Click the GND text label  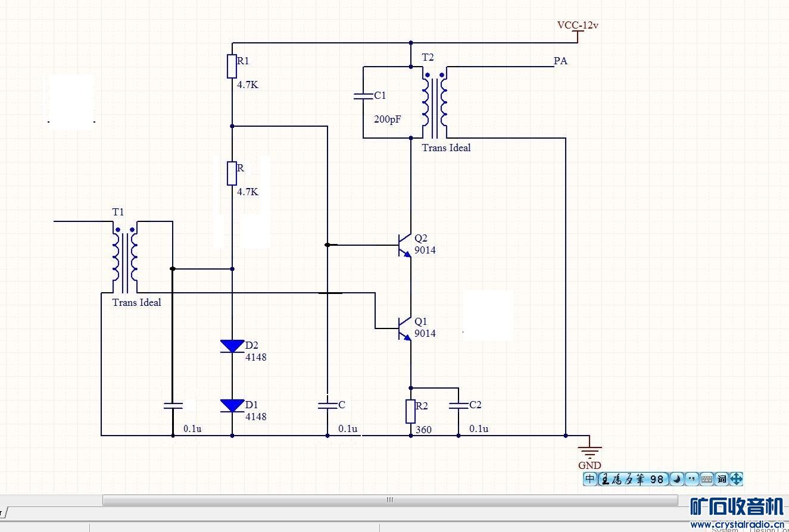(590, 465)
